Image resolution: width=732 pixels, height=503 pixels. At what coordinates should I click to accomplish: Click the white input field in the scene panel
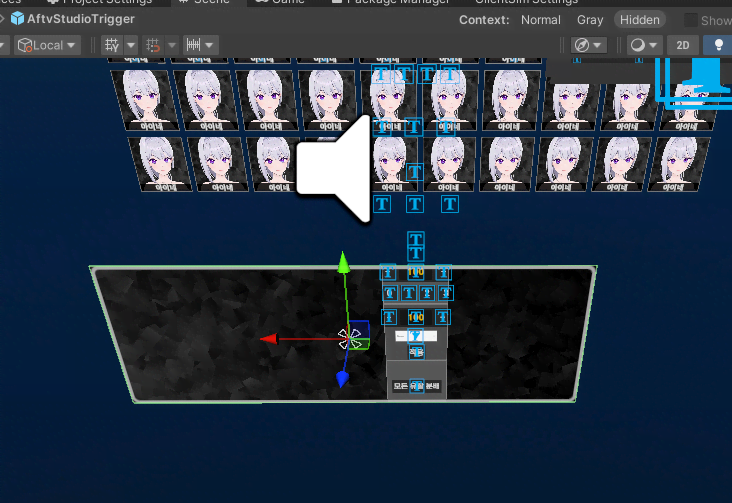tap(416, 336)
